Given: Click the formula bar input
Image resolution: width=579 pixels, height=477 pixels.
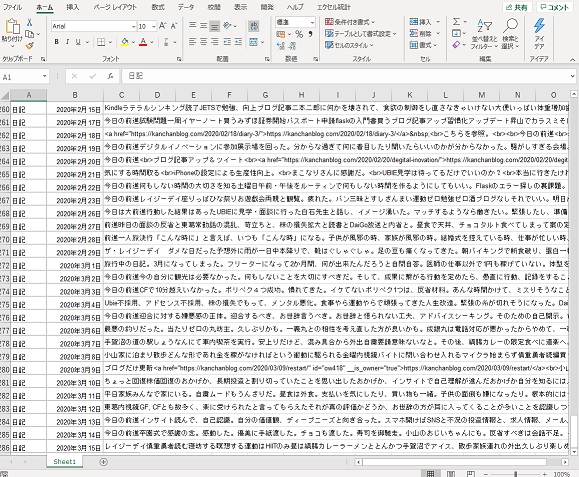Looking at the screenshot, I should (x=345, y=76).
